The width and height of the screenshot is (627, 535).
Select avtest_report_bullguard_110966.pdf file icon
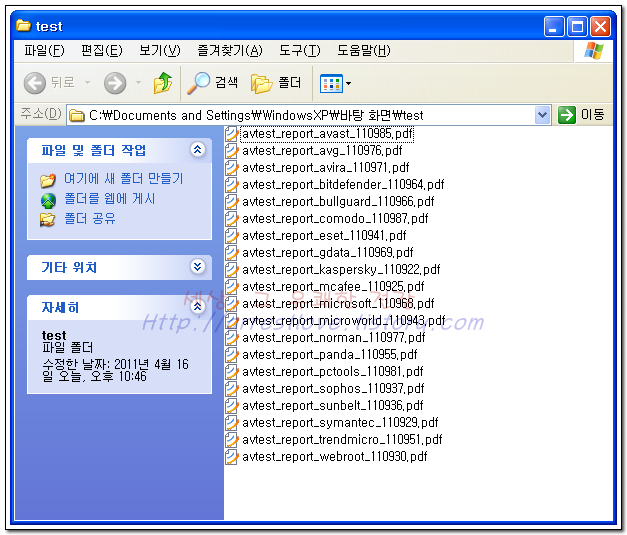[231, 202]
